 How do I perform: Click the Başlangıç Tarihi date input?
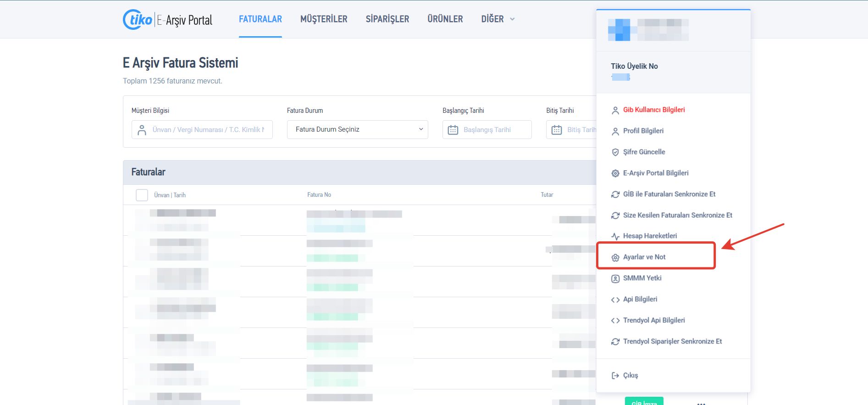(487, 130)
